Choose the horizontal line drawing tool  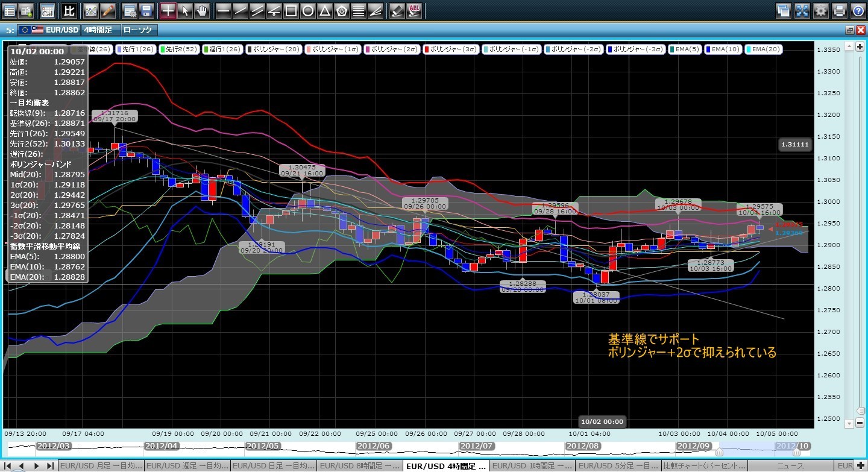click(x=223, y=10)
